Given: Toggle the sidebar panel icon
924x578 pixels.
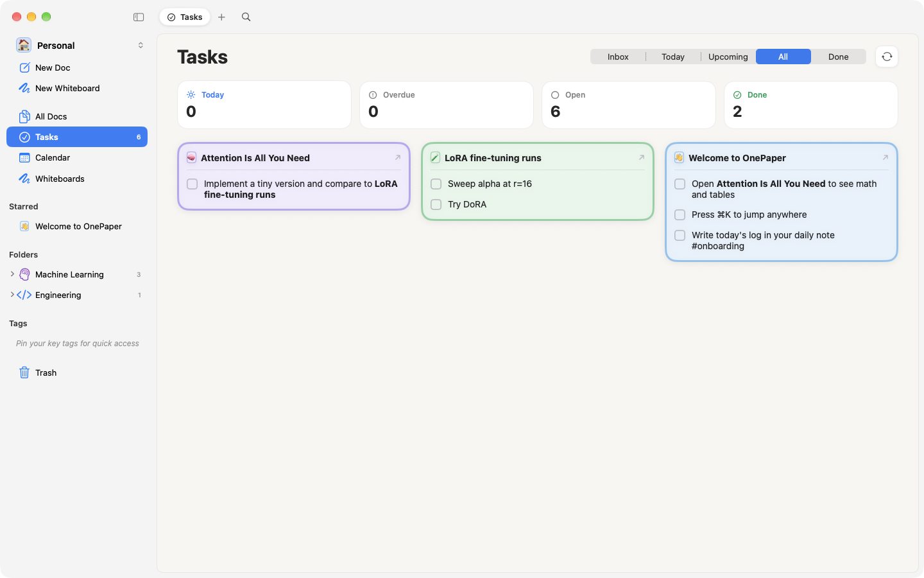Looking at the screenshot, I should 139,17.
